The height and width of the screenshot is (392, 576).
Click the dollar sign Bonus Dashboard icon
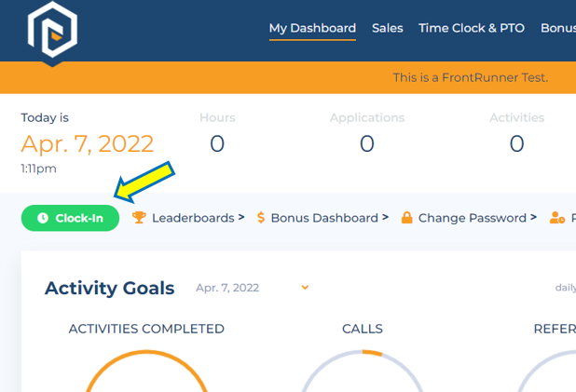coord(261,218)
